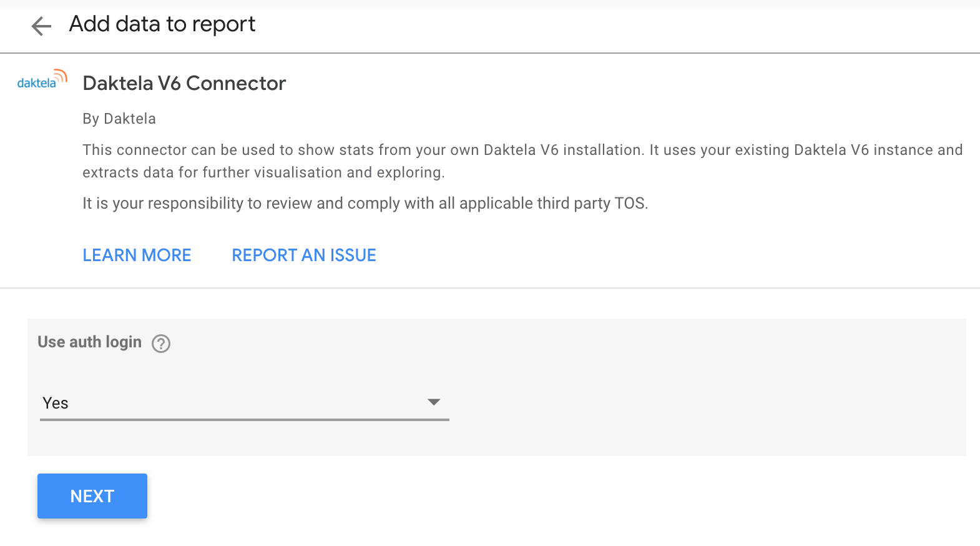
Task: Open the Use auth login dropdown
Action: pyautogui.click(x=245, y=403)
